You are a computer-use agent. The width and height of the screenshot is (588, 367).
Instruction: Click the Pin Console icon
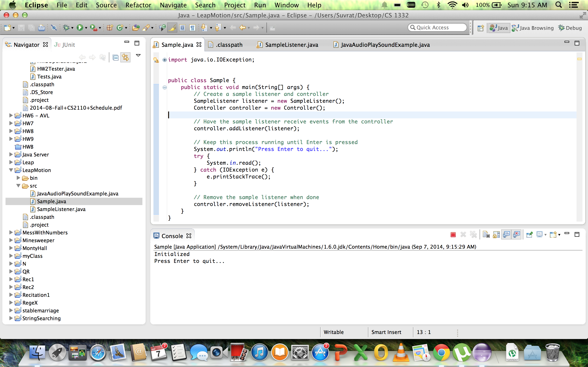coord(529,235)
